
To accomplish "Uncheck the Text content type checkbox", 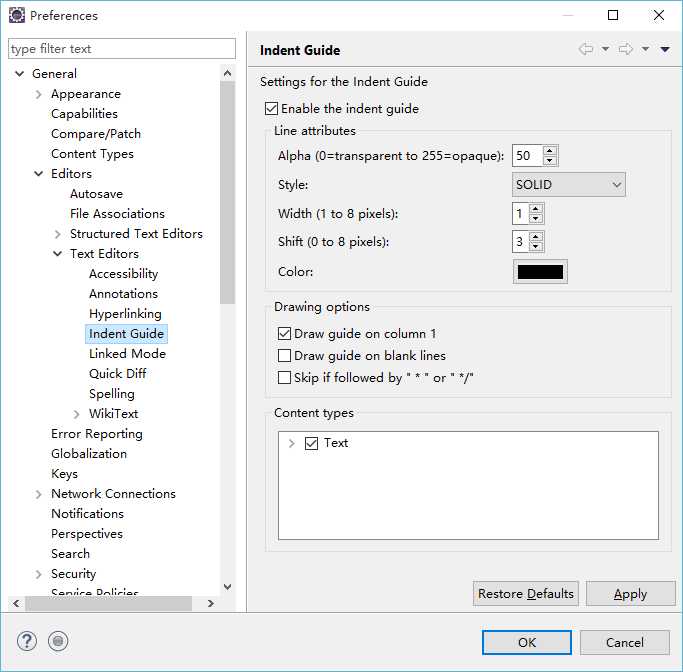I will point(311,443).
